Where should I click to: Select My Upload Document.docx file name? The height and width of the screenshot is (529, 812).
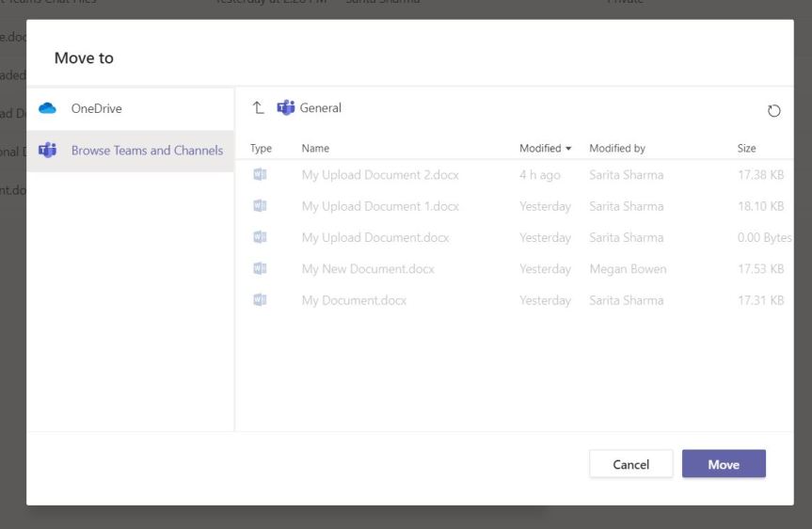374,238
